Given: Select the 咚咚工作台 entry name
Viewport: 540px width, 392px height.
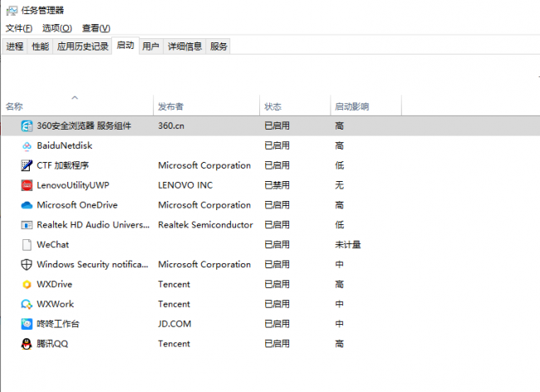Looking at the screenshot, I should [58, 324].
